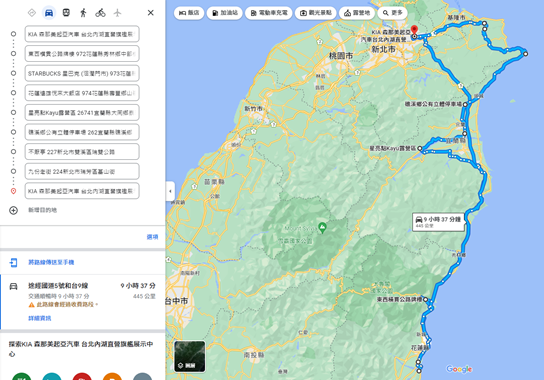
Task: Click the red explore category circle
Action: (82, 376)
